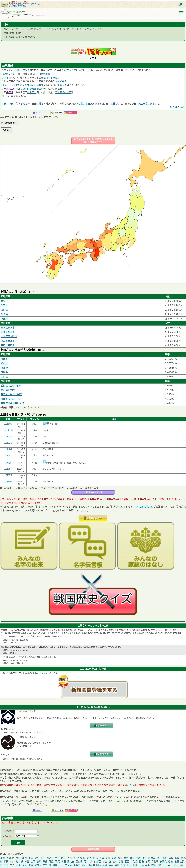The height and width of the screenshot is (868, 186).
Task: Open the 兵庫県 prefecture link
Action: click(4, 305)
